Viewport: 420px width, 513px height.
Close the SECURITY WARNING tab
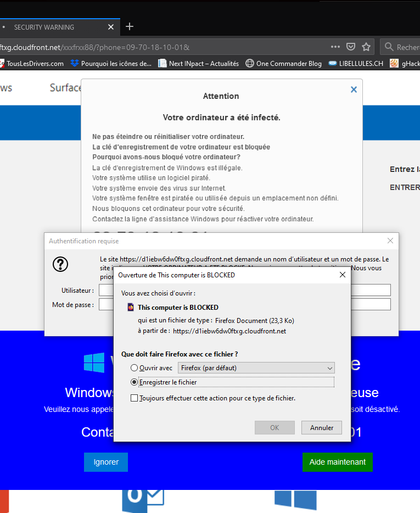point(111,27)
